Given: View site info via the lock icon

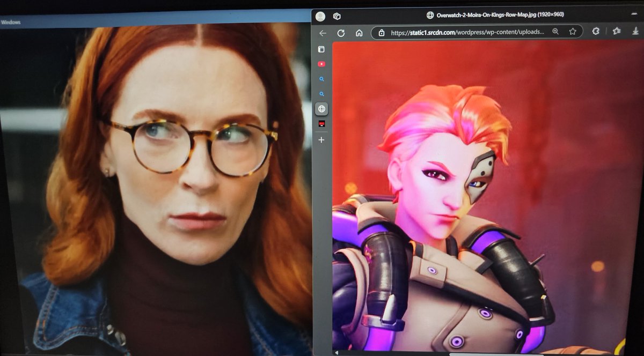Looking at the screenshot, I should 381,33.
